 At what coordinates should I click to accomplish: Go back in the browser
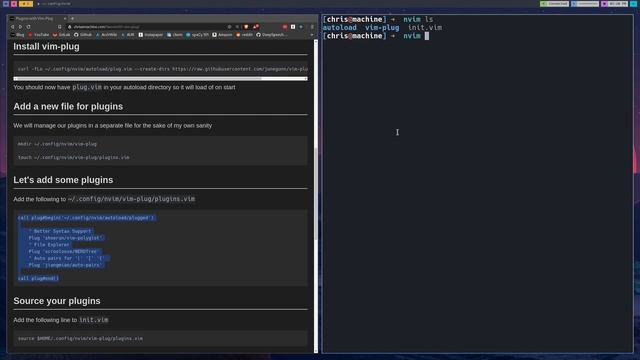[13, 27]
